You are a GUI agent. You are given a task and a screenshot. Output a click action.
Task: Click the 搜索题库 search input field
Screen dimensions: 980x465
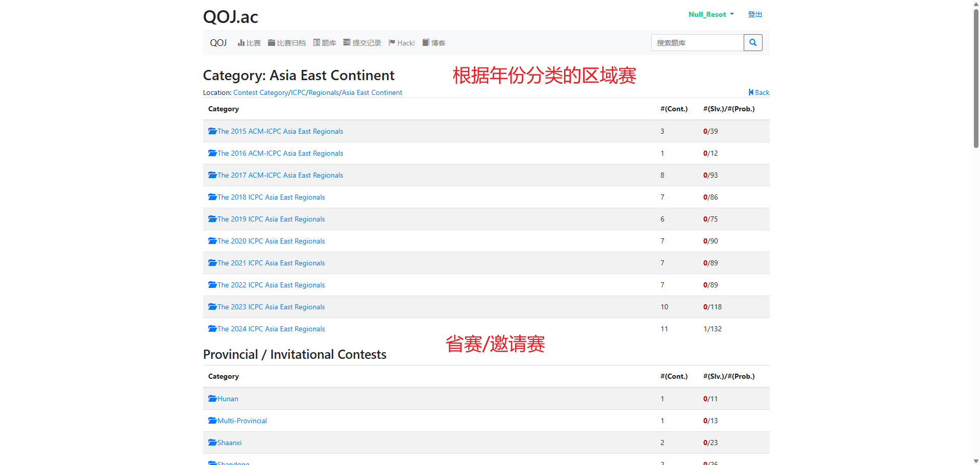pyautogui.click(x=697, y=42)
